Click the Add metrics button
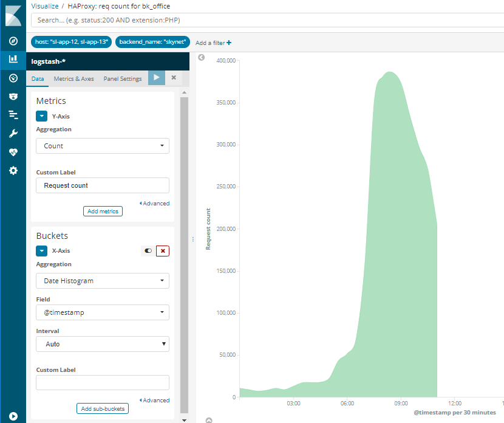The height and width of the screenshot is (423, 504). click(x=103, y=211)
